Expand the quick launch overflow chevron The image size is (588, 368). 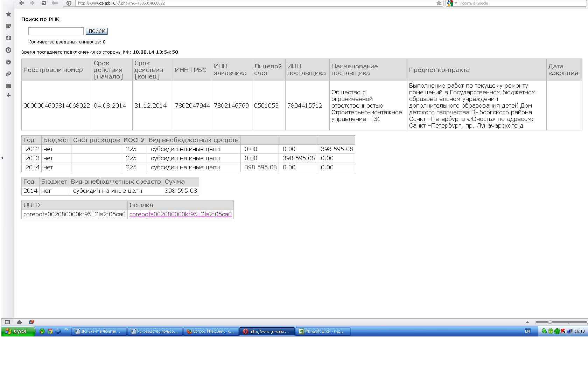[66, 329]
